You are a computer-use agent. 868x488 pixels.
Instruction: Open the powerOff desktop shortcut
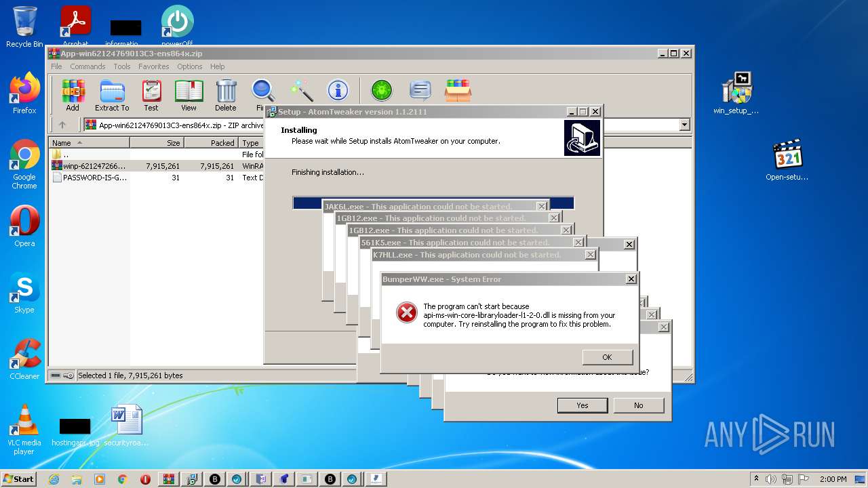[x=177, y=27]
